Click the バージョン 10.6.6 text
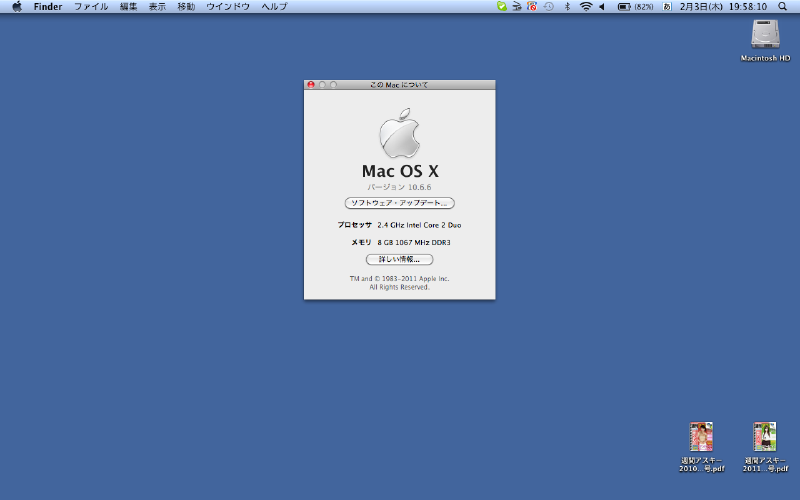This screenshot has width=800, height=500. 399,187
